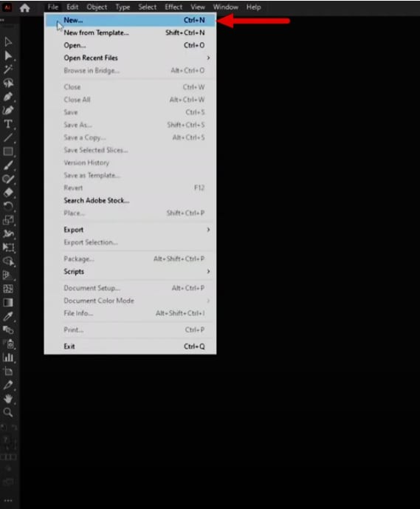Image resolution: width=420 pixels, height=509 pixels.
Task: Select the Rotate tool
Action: click(x=8, y=206)
